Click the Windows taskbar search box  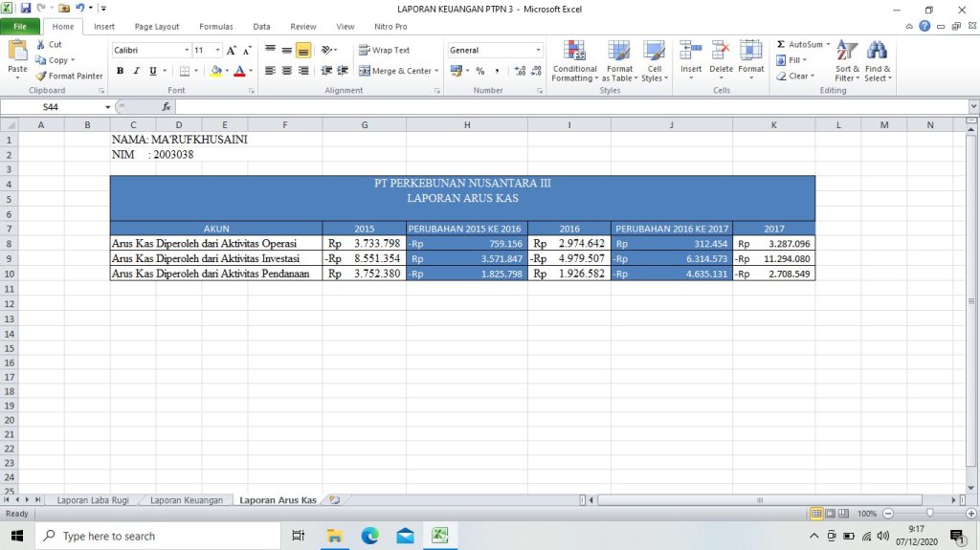(153, 536)
